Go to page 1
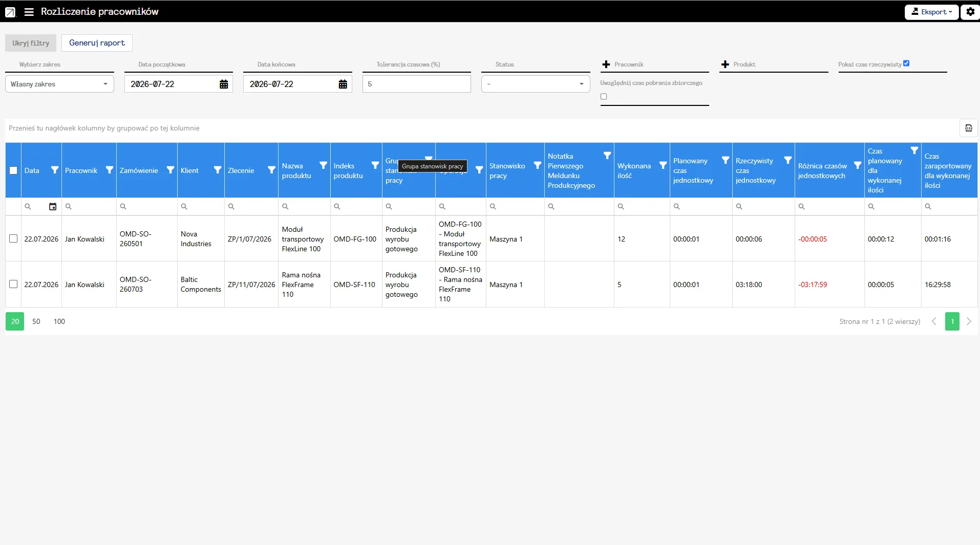The image size is (980, 545). [x=952, y=321]
